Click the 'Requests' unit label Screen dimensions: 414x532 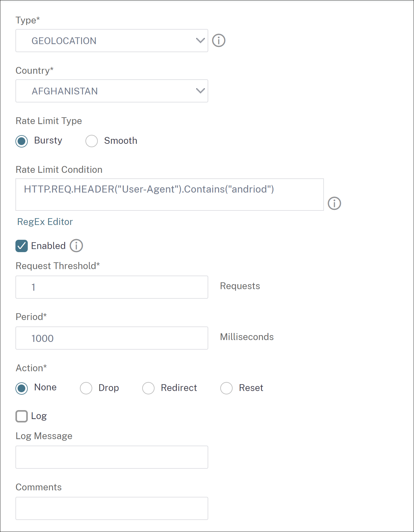click(240, 286)
